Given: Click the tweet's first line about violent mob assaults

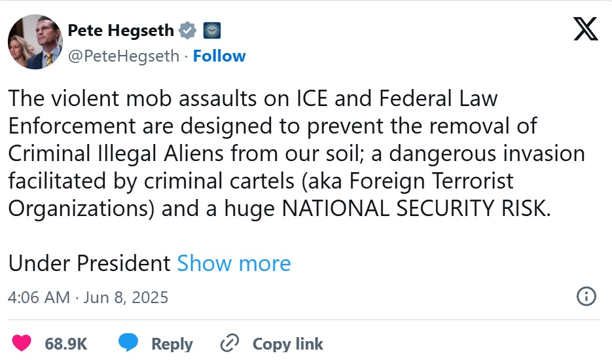Looking at the screenshot, I should point(253,98).
